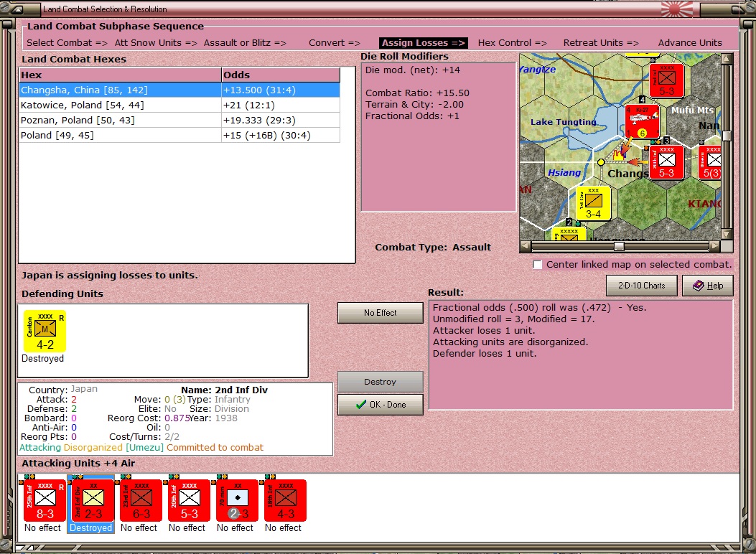
Task: Click the Hex column header
Action: (120, 75)
